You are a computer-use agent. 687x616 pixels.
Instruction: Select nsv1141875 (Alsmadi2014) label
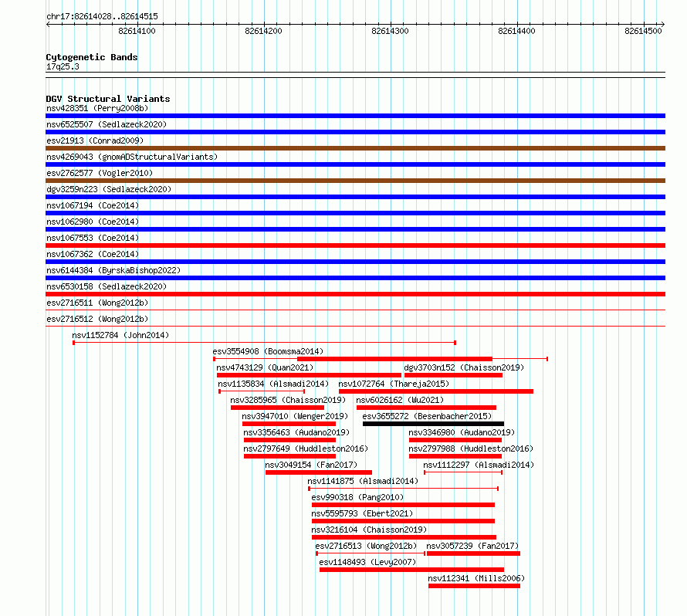[x=363, y=481]
